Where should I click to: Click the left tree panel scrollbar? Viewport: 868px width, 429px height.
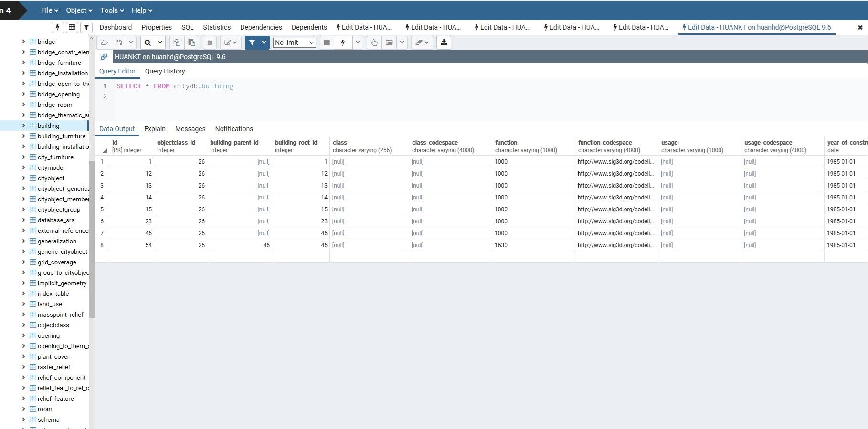click(x=92, y=239)
